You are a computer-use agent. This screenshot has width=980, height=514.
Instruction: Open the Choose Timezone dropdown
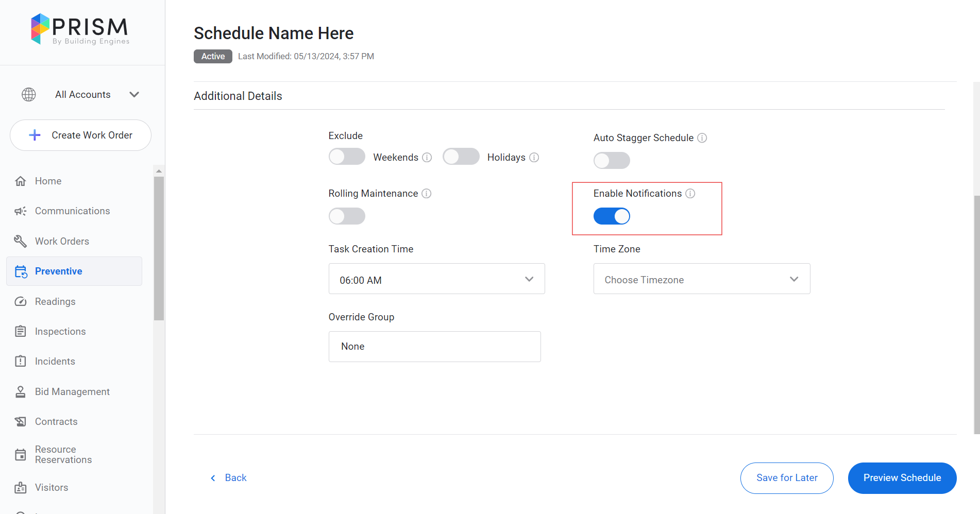(x=702, y=279)
